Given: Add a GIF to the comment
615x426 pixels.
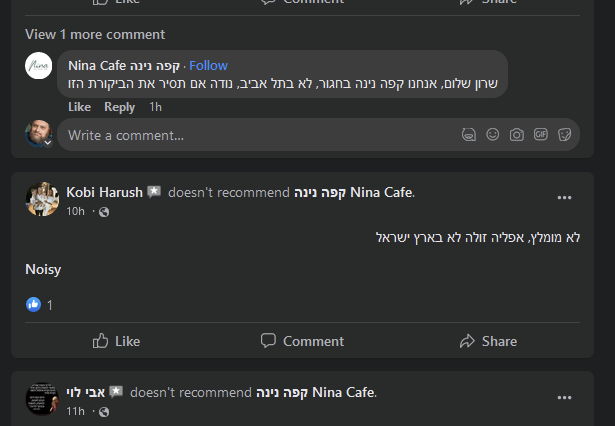Looking at the screenshot, I should 541,135.
